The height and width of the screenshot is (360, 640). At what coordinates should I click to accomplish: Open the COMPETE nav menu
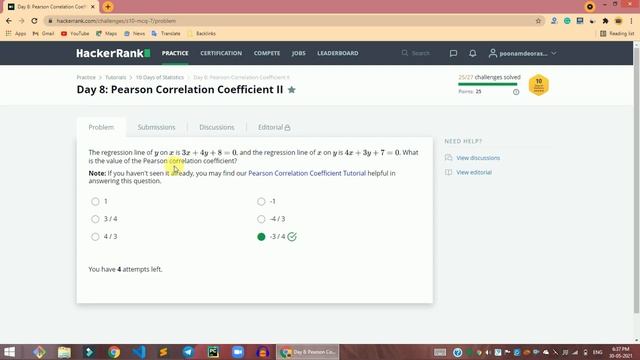point(267,53)
